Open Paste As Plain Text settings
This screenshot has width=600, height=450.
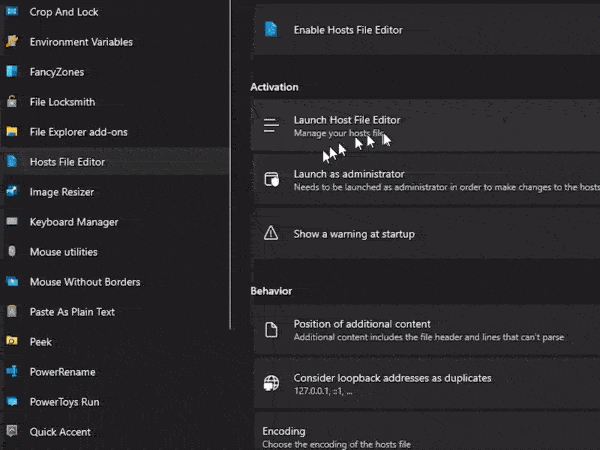pos(115,311)
